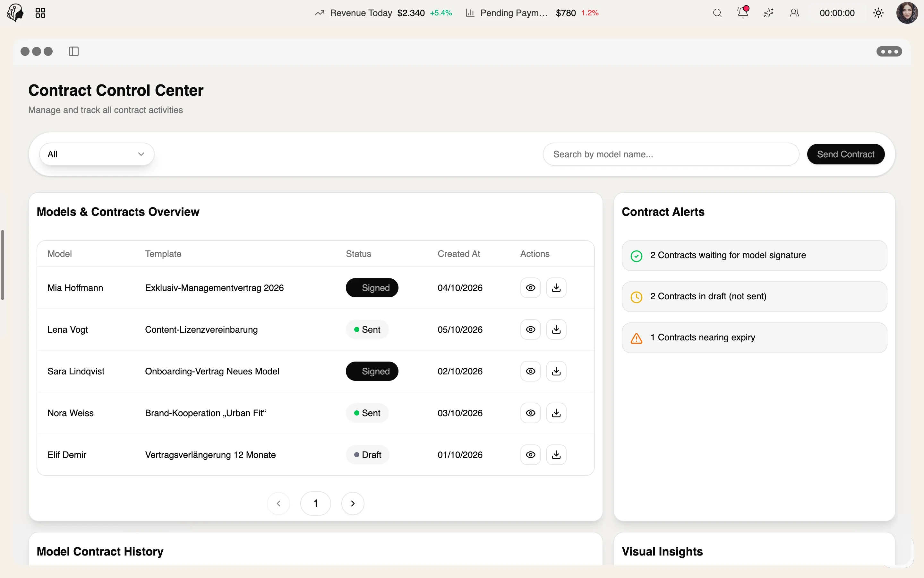
Task: Open notifications bell icon
Action: click(x=743, y=13)
